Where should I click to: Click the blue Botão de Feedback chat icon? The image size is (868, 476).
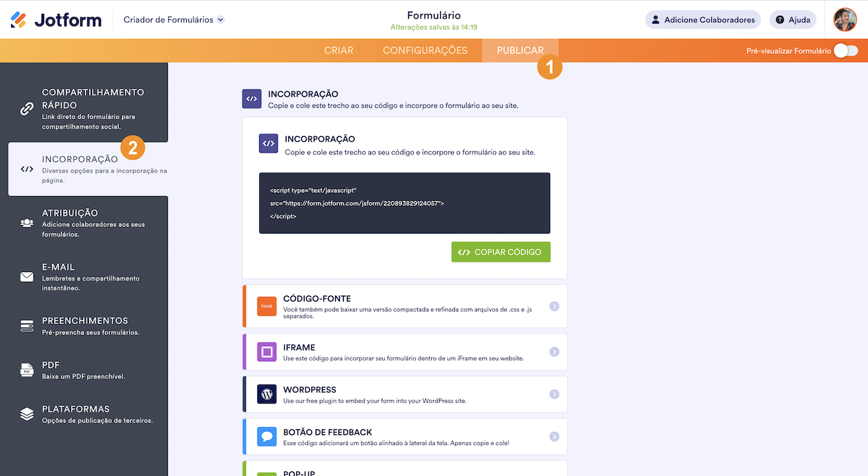[267, 436]
